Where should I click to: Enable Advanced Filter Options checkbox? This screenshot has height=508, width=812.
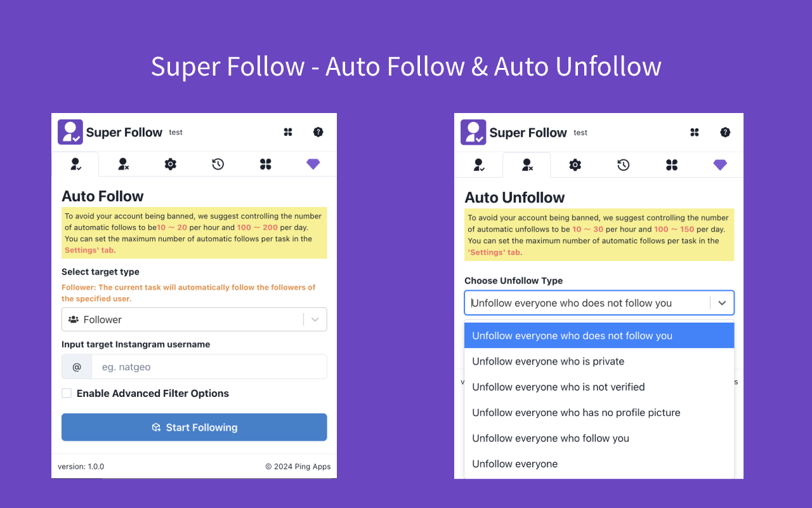click(67, 393)
